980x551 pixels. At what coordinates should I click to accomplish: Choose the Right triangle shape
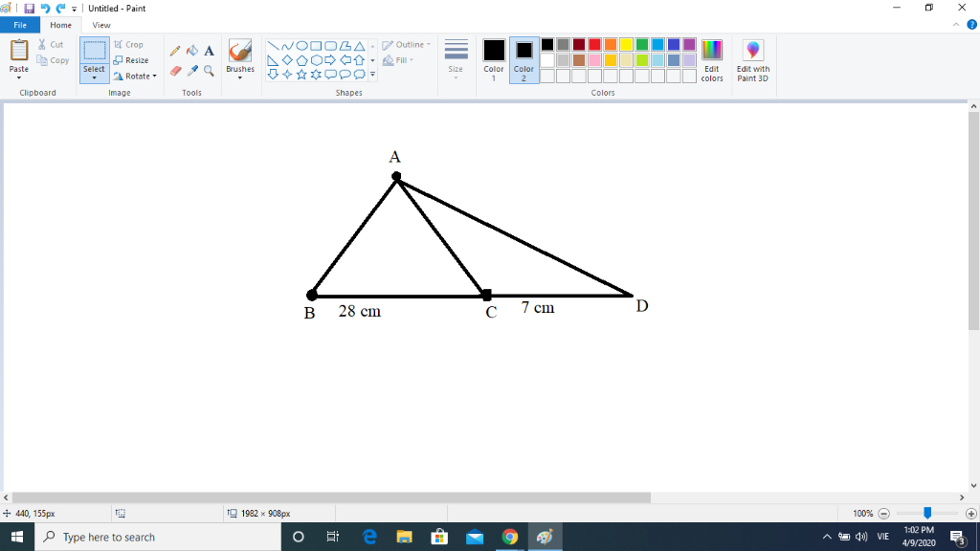click(273, 60)
